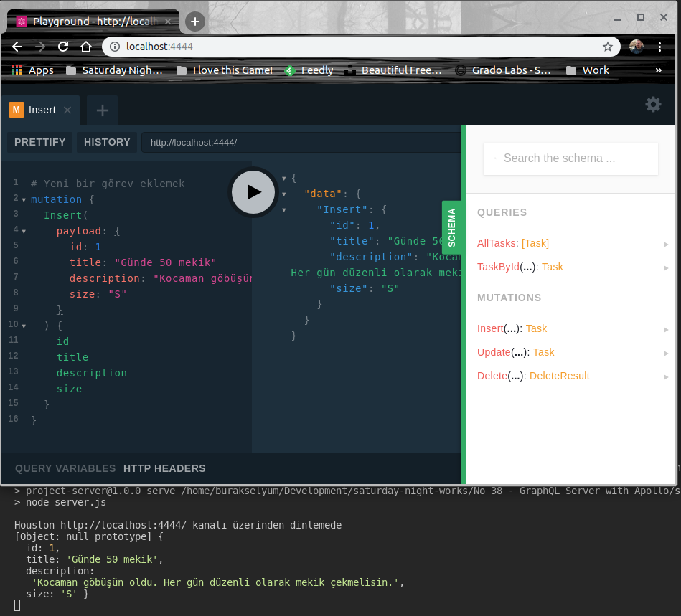Add a new Playground tab with plus icon
The height and width of the screenshot is (616, 681).
click(103, 110)
